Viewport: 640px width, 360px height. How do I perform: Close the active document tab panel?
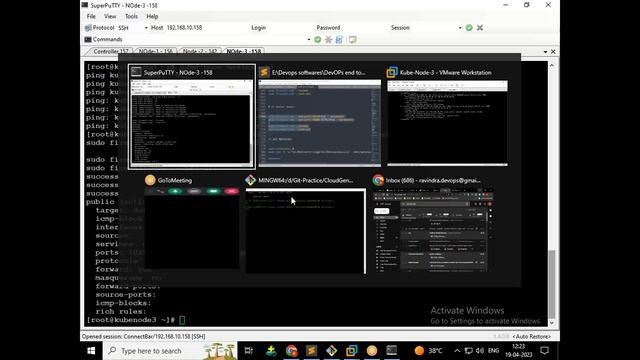553,52
